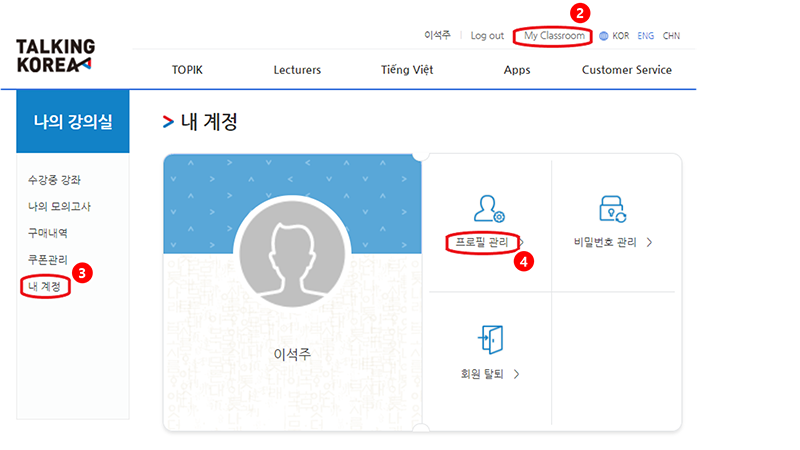Click the Talking Korea logo

(55, 56)
